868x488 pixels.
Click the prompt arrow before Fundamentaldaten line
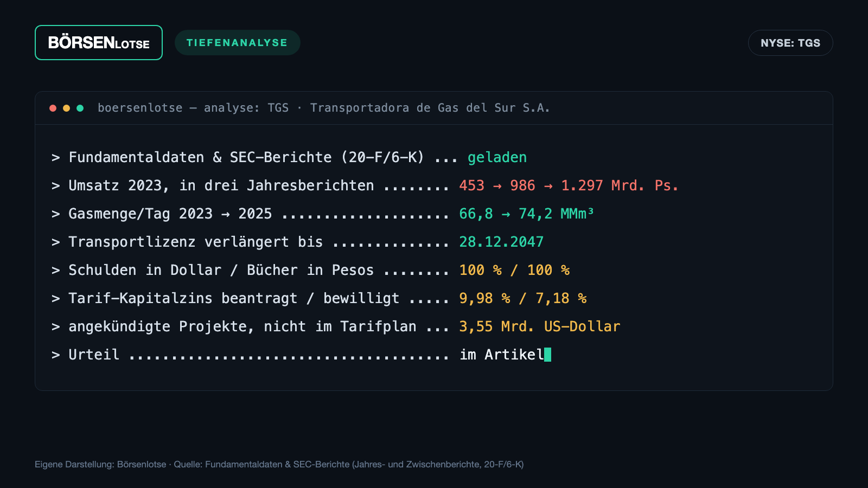55,158
